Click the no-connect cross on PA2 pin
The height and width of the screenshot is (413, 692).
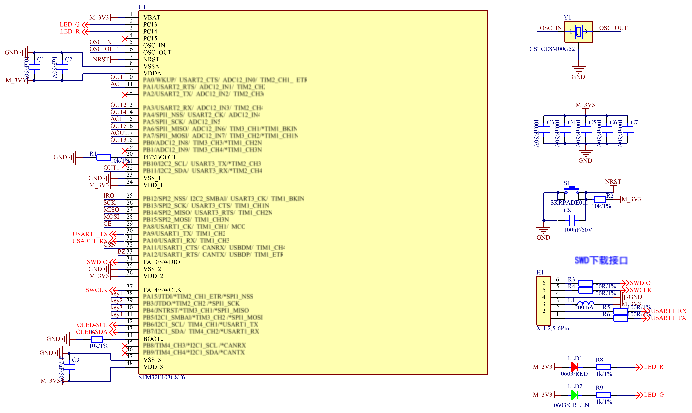[x=125, y=94]
